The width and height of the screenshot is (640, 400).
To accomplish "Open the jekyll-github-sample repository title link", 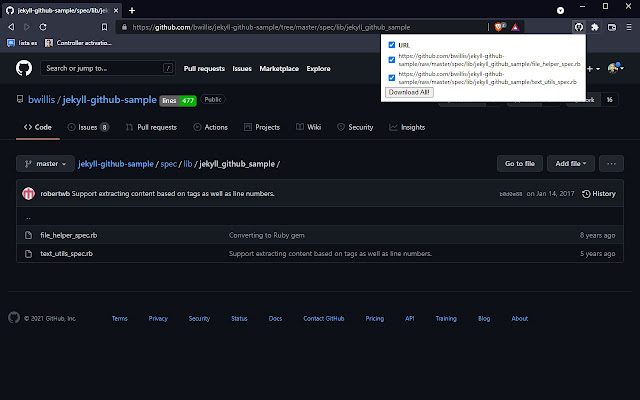I will [x=109, y=100].
